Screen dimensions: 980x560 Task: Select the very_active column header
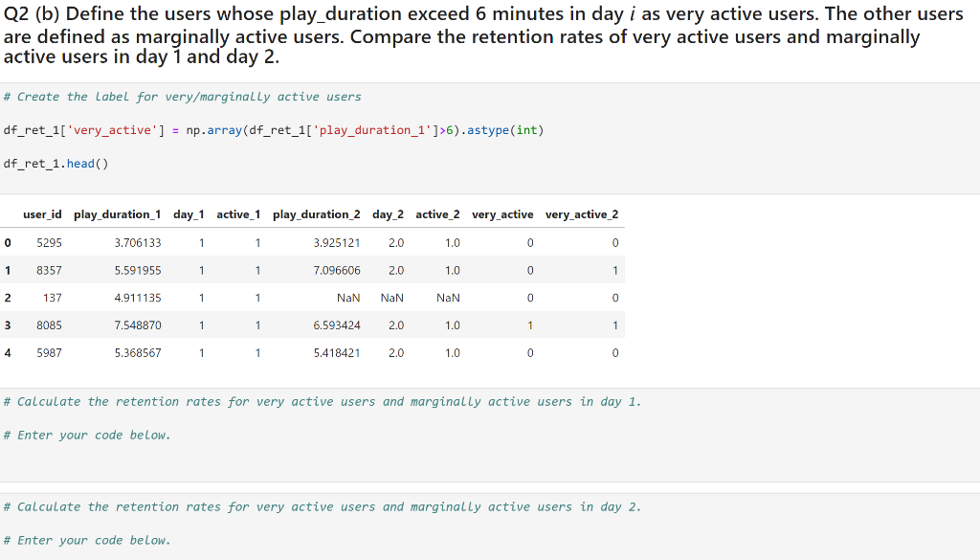501,213
